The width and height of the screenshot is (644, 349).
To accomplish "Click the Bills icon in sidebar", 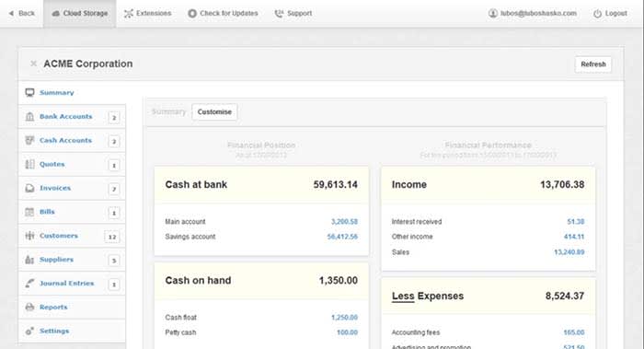I will click(29, 212).
